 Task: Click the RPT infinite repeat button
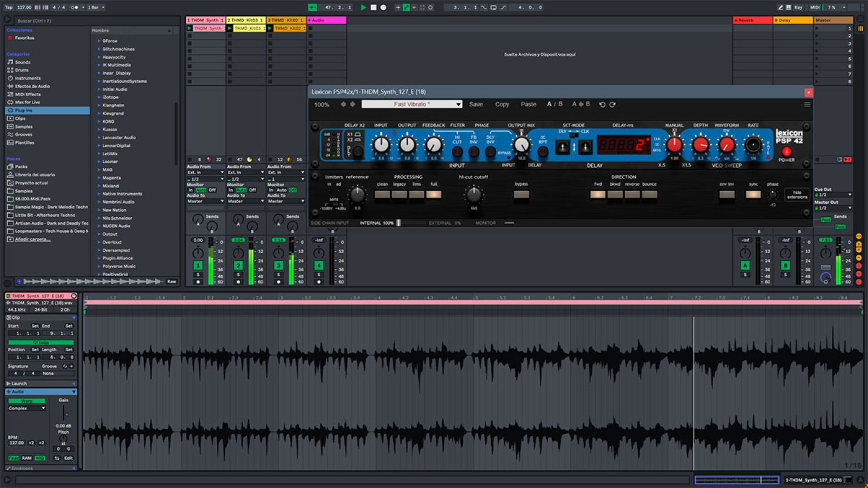click(x=542, y=151)
